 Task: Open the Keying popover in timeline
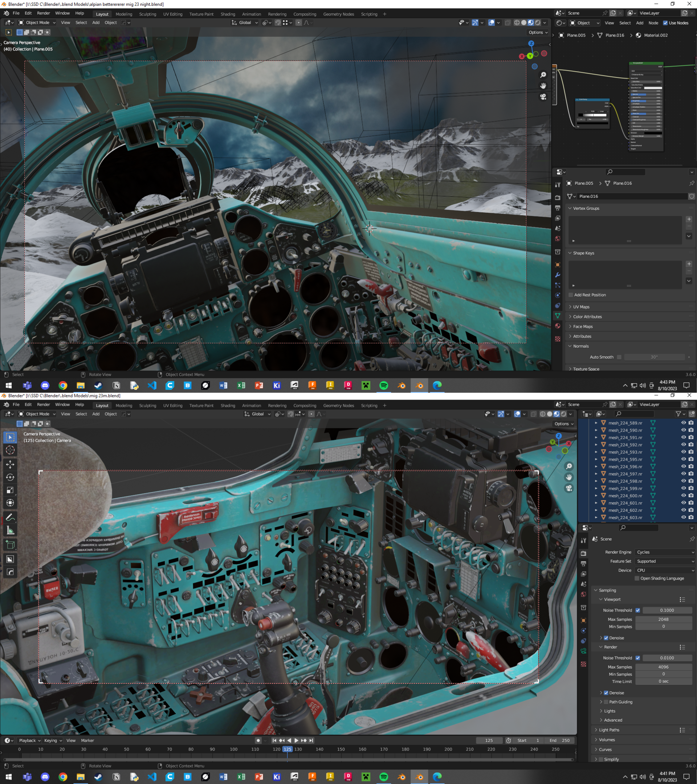coord(53,740)
